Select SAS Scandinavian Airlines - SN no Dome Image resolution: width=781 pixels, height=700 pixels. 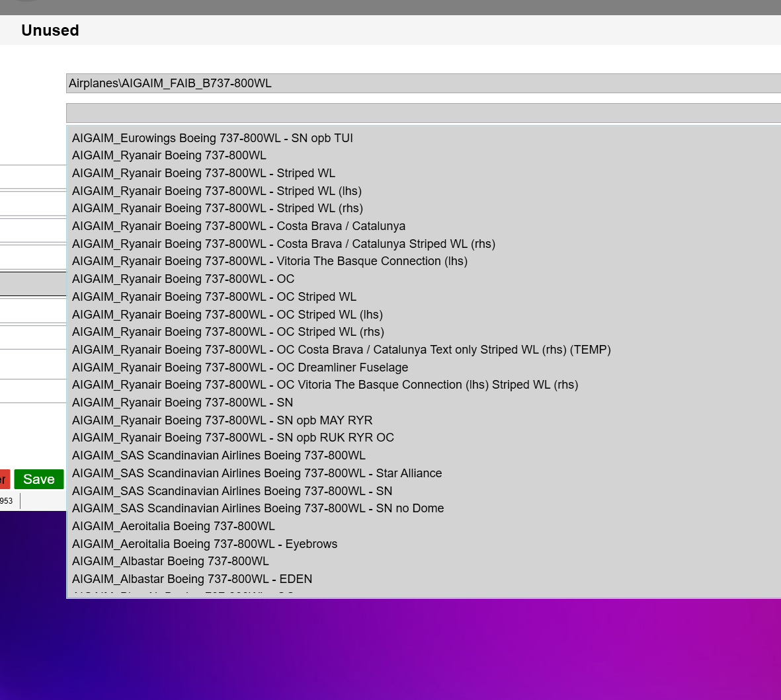pyautogui.click(x=258, y=508)
